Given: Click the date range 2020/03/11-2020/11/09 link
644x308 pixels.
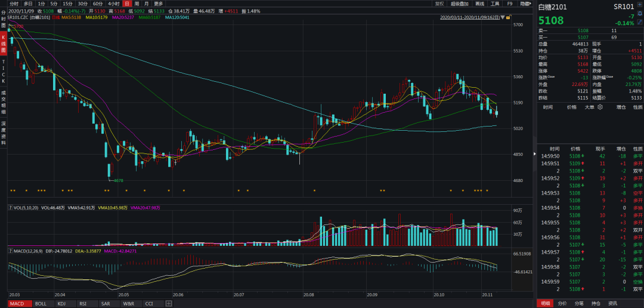Looking at the screenshot, I should 470,18.
